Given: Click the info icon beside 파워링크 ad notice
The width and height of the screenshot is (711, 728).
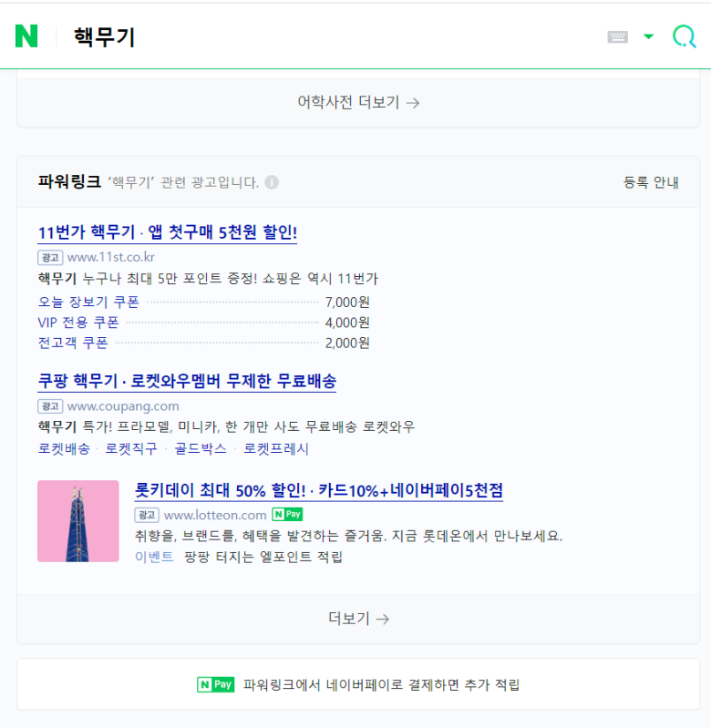Looking at the screenshot, I should coord(272,182).
